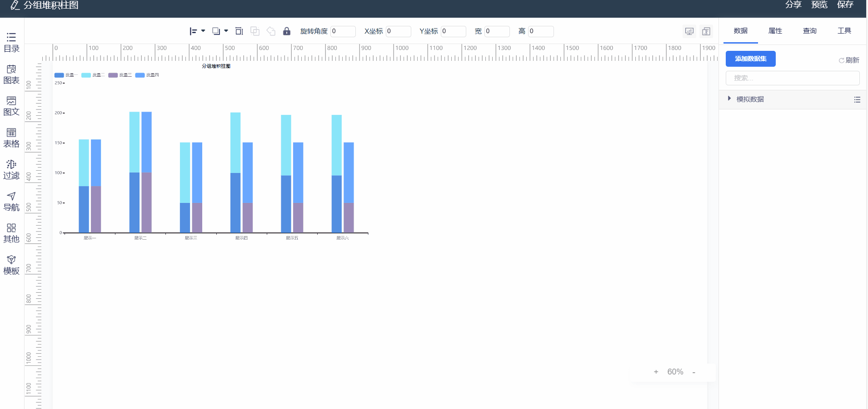The image size is (868, 409).
Task: Click the dataset 搜索 search box
Action: [793, 78]
